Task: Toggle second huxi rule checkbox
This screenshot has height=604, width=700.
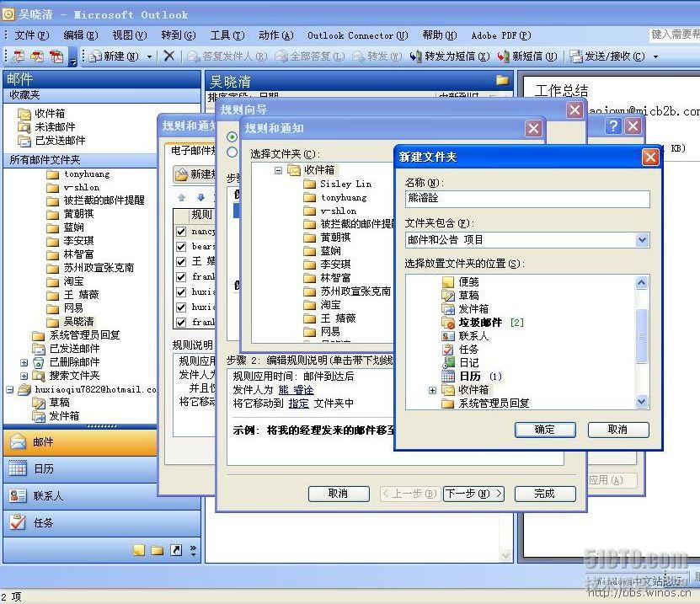Action: click(x=181, y=307)
